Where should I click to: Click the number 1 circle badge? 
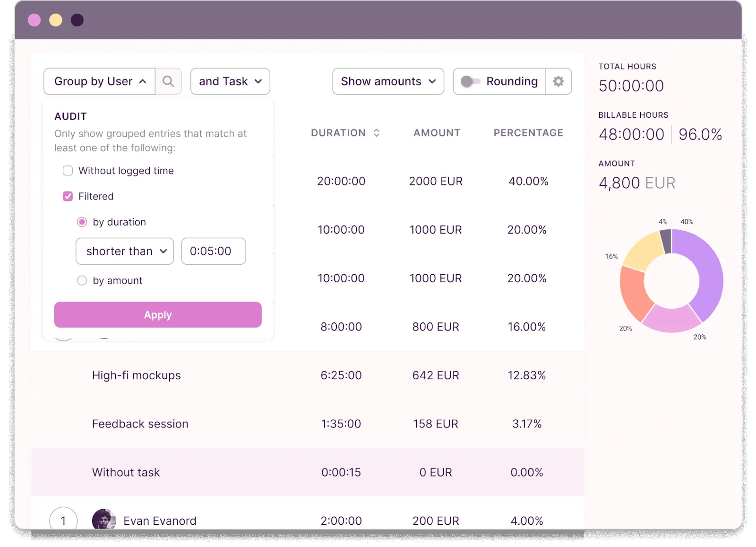click(63, 520)
